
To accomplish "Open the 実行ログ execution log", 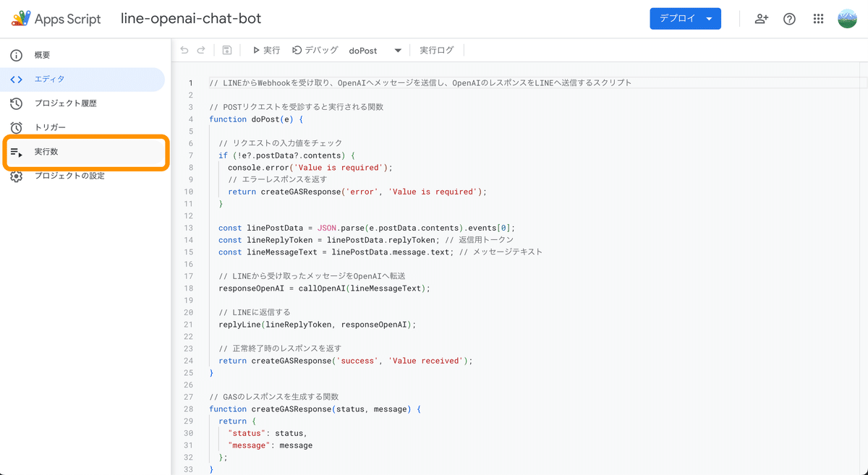I will click(x=437, y=50).
